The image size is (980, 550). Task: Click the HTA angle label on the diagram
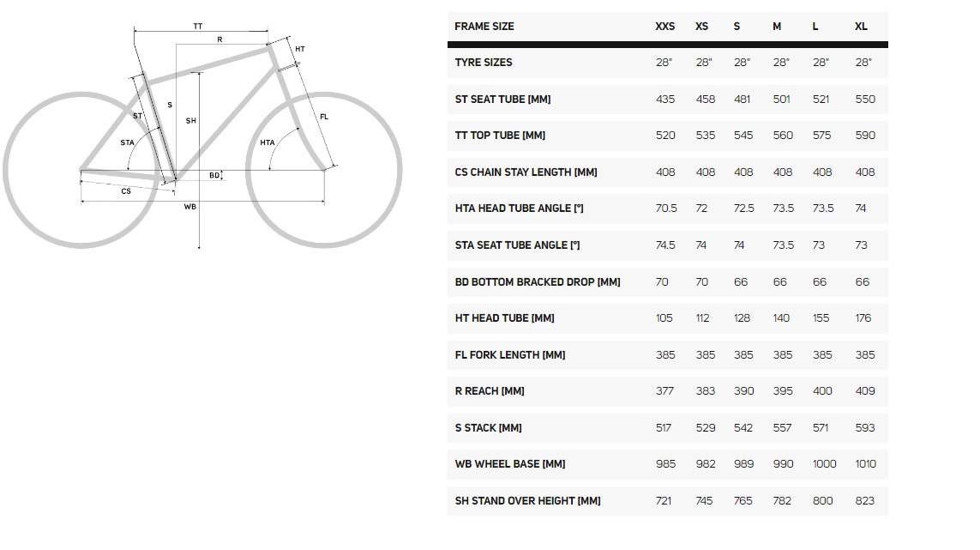268,142
